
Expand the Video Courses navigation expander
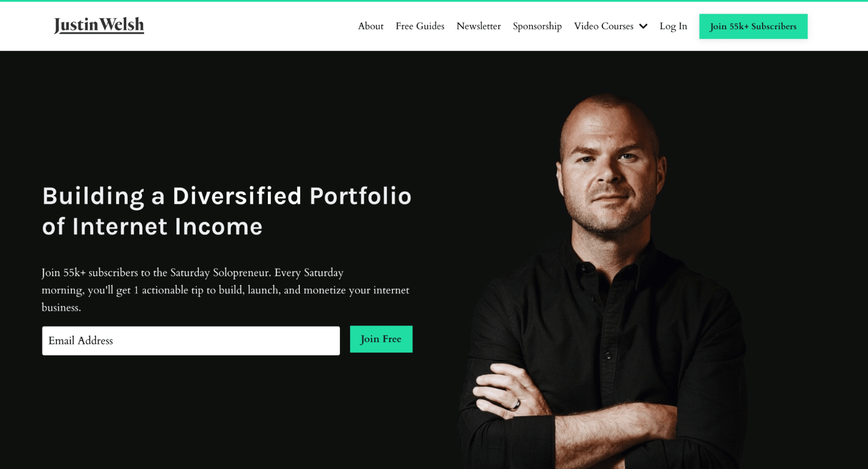[x=644, y=26]
